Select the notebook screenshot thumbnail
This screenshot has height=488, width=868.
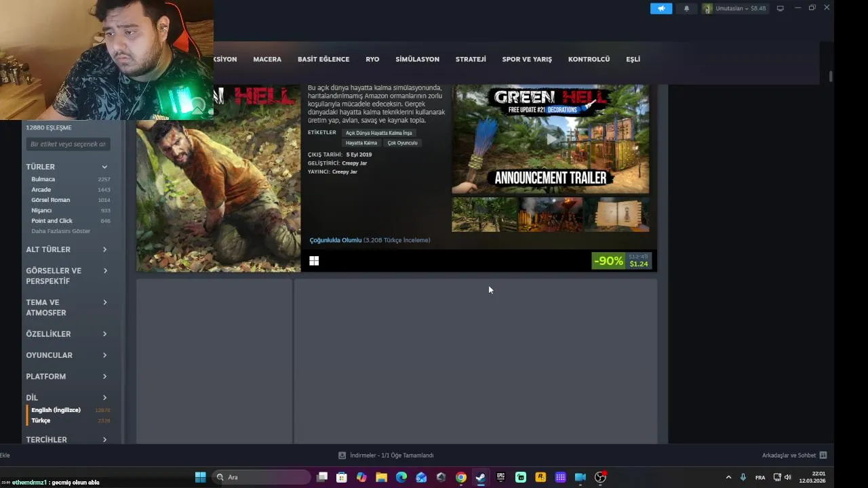tap(617, 214)
